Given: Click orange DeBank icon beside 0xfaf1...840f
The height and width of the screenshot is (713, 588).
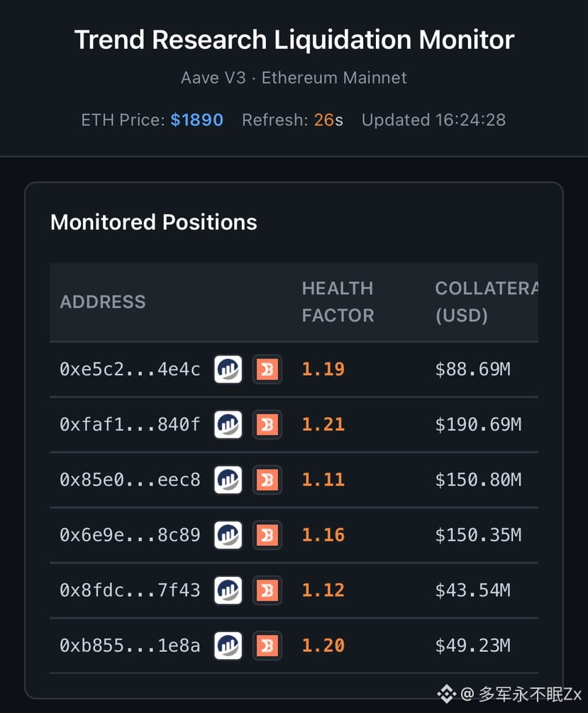Looking at the screenshot, I should (267, 425).
